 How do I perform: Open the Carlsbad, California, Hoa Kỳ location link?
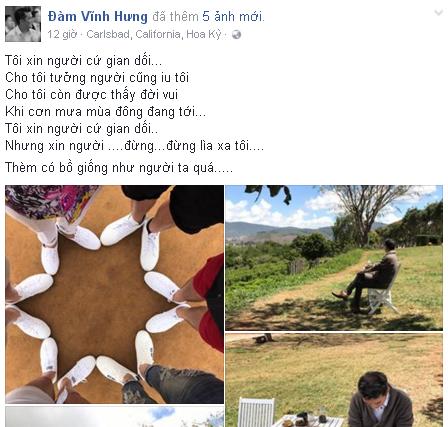click(153, 34)
